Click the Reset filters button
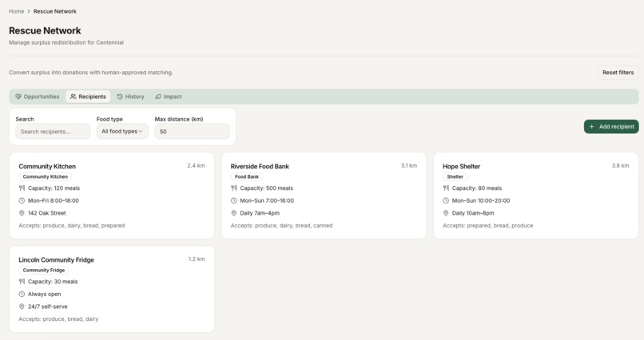The height and width of the screenshot is (340, 644). point(618,73)
